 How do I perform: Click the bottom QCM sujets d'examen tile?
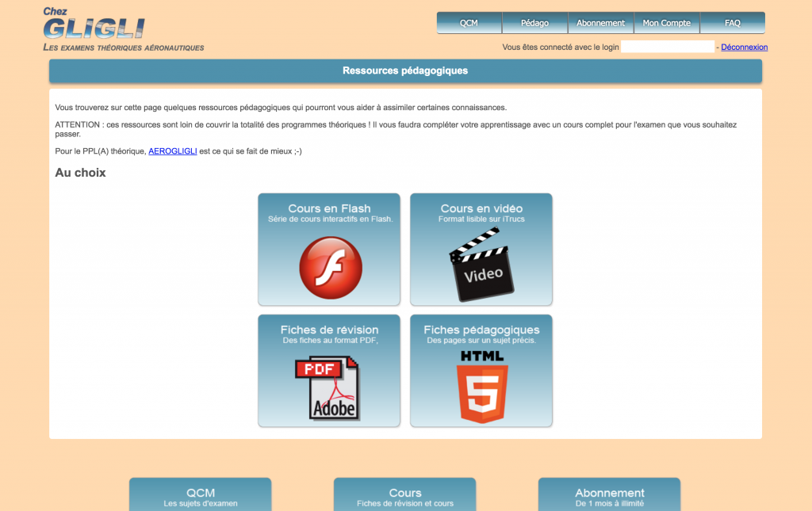coord(201,494)
